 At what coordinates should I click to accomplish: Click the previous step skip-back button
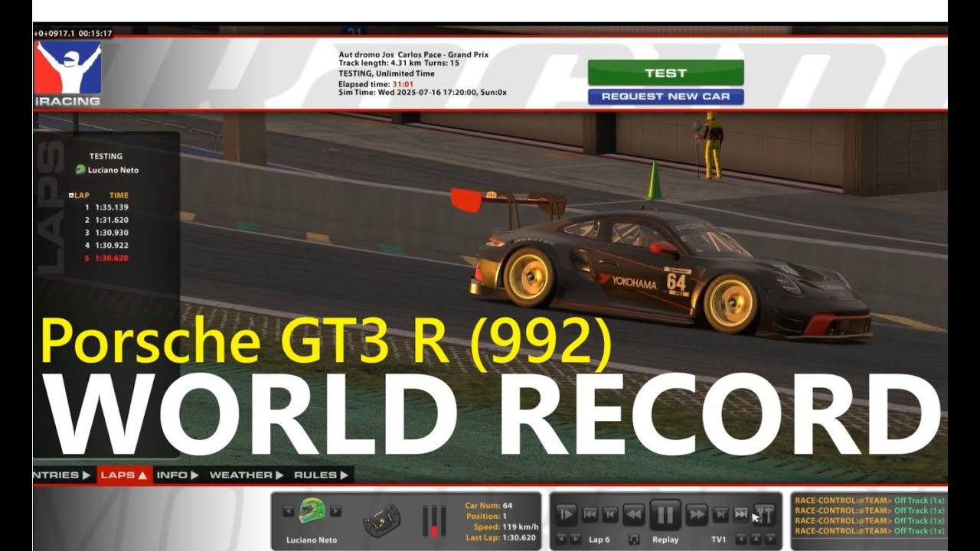pos(610,515)
